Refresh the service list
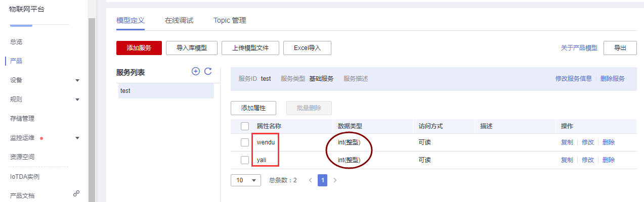This screenshot has height=202, width=644. tap(208, 72)
